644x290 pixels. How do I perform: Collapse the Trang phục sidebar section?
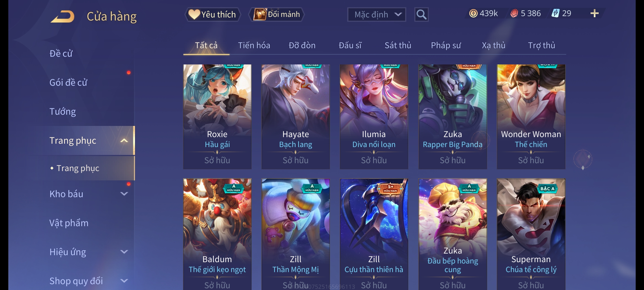124,141
